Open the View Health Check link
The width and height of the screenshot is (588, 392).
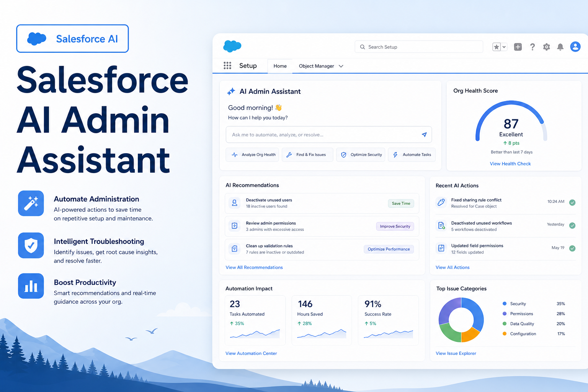pyautogui.click(x=510, y=164)
